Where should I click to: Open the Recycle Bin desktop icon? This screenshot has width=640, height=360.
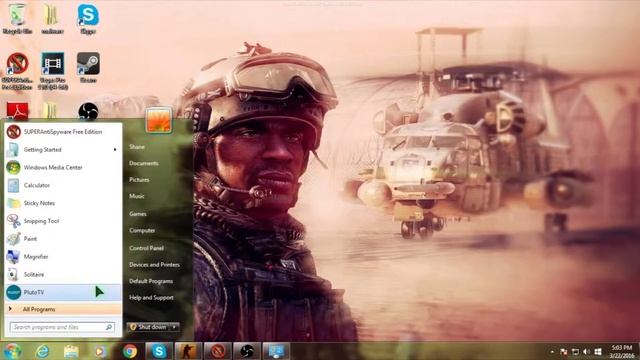pyautogui.click(x=17, y=19)
